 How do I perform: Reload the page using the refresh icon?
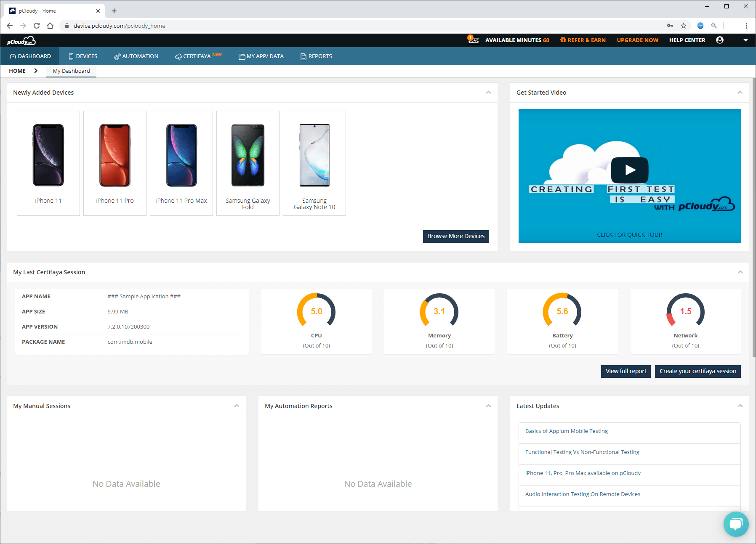[37, 26]
